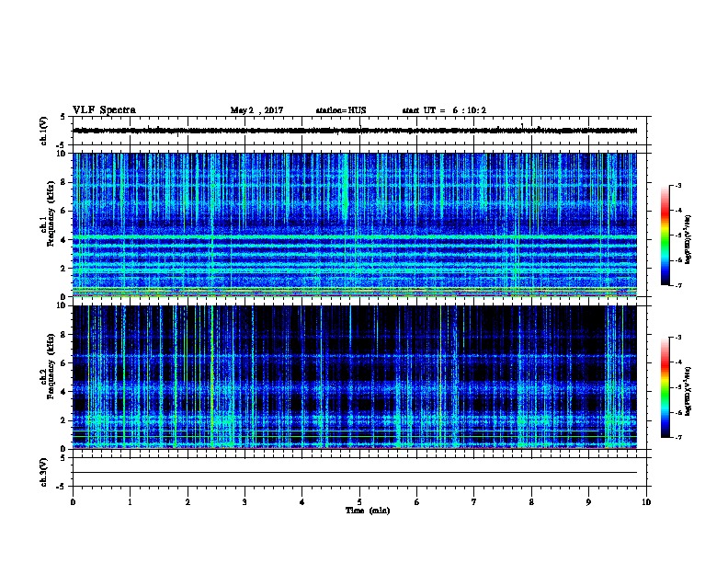Image resolution: width=728 pixels, height=563 pixels.
Task: Click the ch.2 colorbar '-4' label
Action: tap(677, 362)
